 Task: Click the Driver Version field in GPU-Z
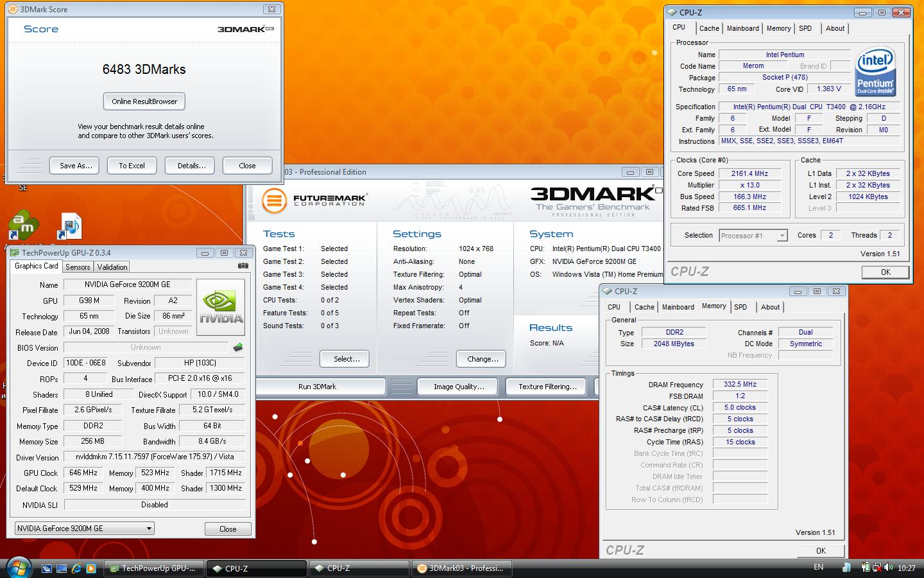154,457
